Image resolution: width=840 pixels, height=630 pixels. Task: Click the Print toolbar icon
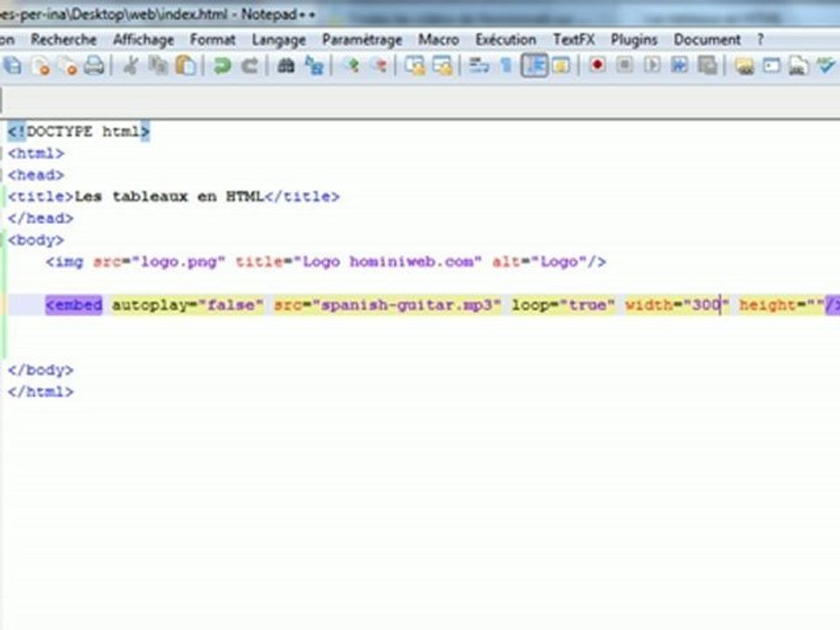94,66
